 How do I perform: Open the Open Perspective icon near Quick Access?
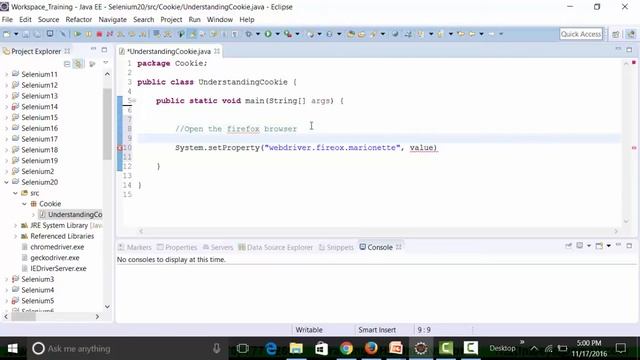coord(616,34)
